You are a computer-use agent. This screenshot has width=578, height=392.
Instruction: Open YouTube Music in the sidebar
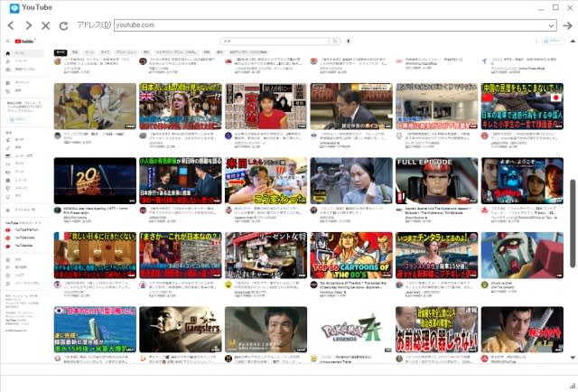(x=24, y=238)
